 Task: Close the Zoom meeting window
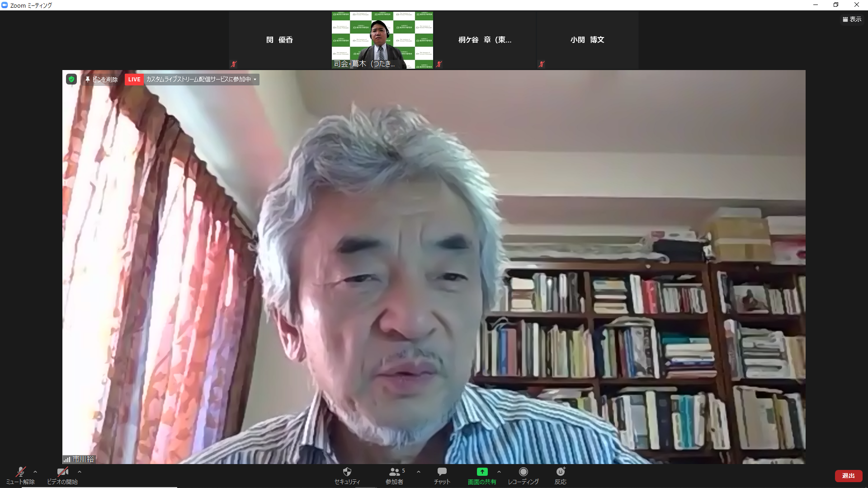857,5
